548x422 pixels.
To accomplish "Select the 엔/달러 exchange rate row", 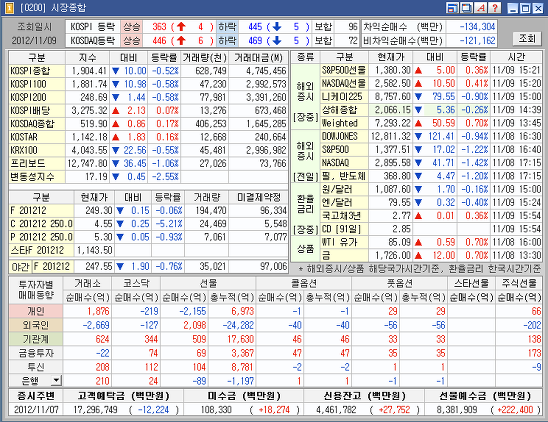I will [431, 203].
